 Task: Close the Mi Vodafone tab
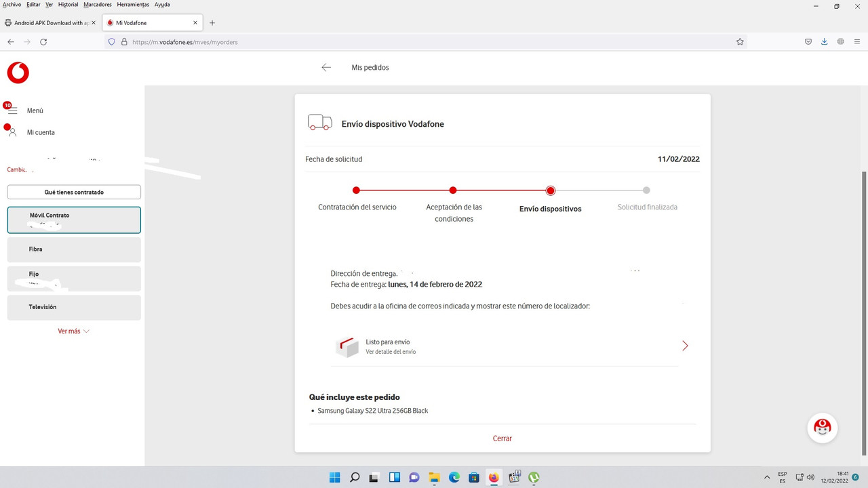(195, 22)
